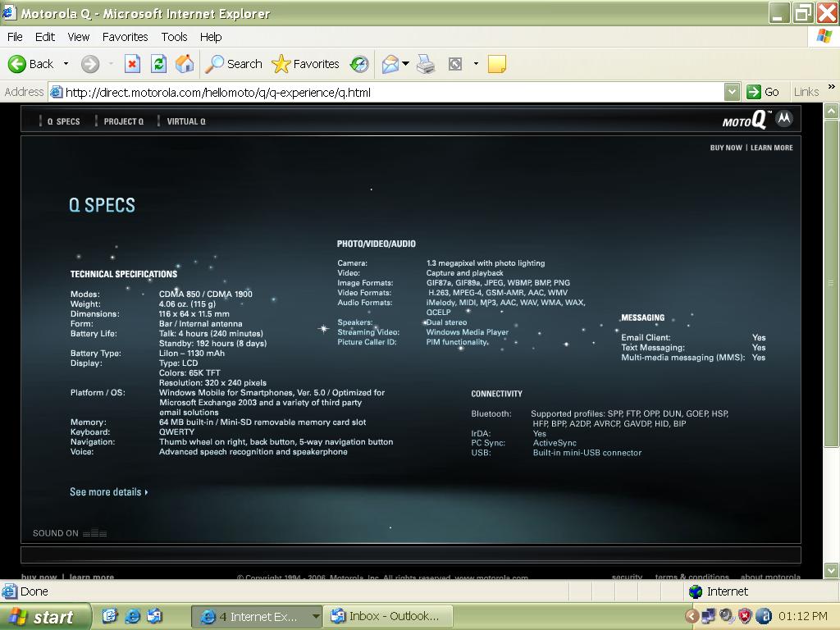Open the Search pane in the toolbar
Image resolution: width=840 pixels, height=630 pixels.
235,64
